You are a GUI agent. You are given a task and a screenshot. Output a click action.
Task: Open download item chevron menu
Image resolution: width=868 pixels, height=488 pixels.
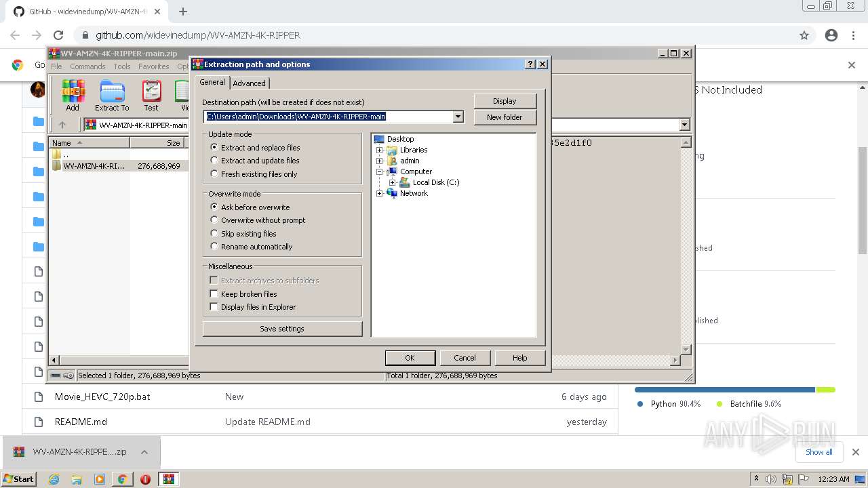click(144, 452)
